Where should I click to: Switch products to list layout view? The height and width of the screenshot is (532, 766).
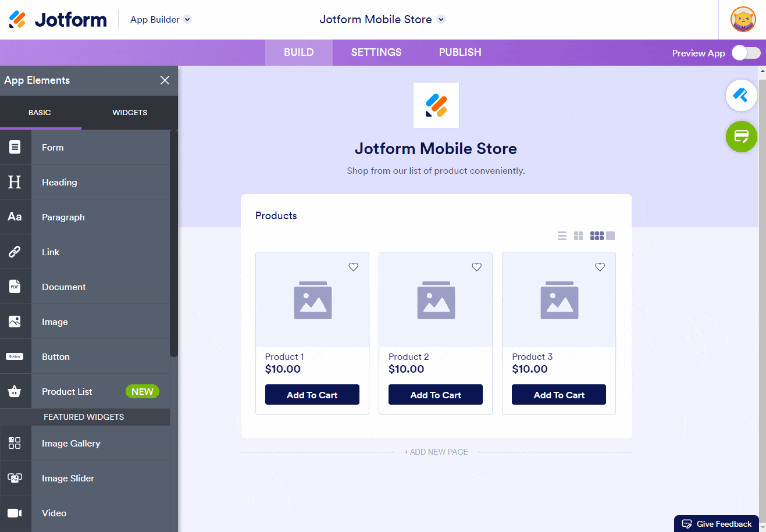point(562,235)
